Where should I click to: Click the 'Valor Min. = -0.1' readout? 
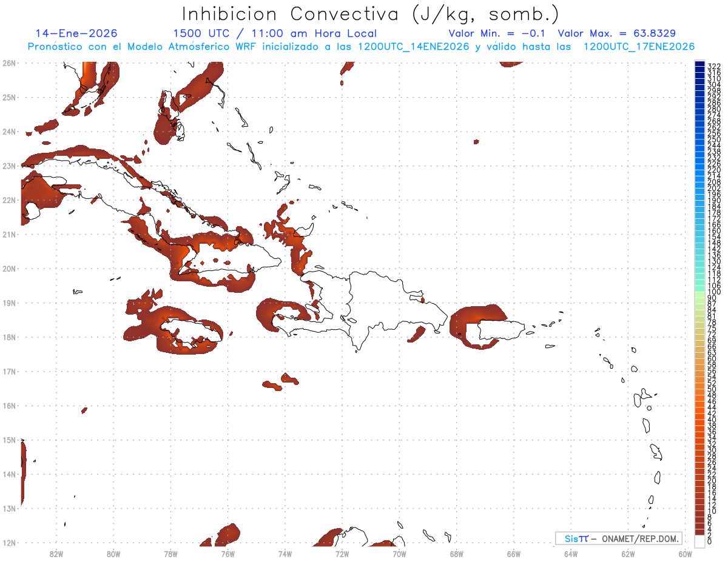click(x=497, y=33)
